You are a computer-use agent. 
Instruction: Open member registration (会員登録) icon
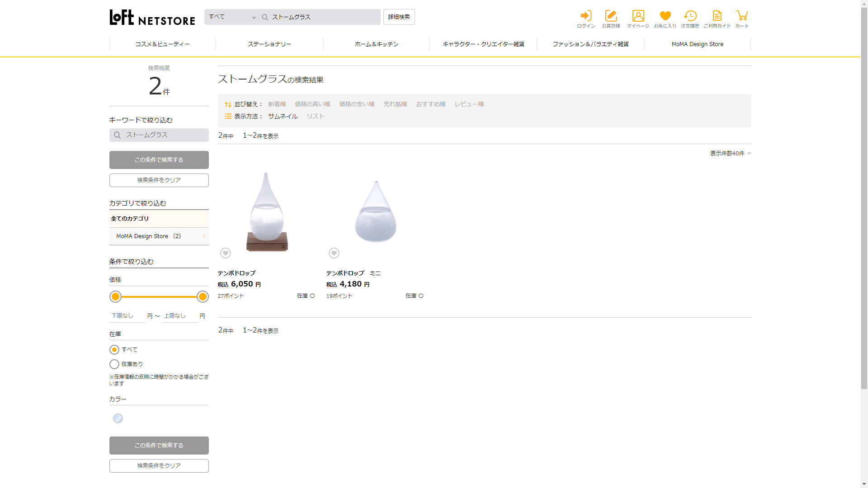point(611,16)
